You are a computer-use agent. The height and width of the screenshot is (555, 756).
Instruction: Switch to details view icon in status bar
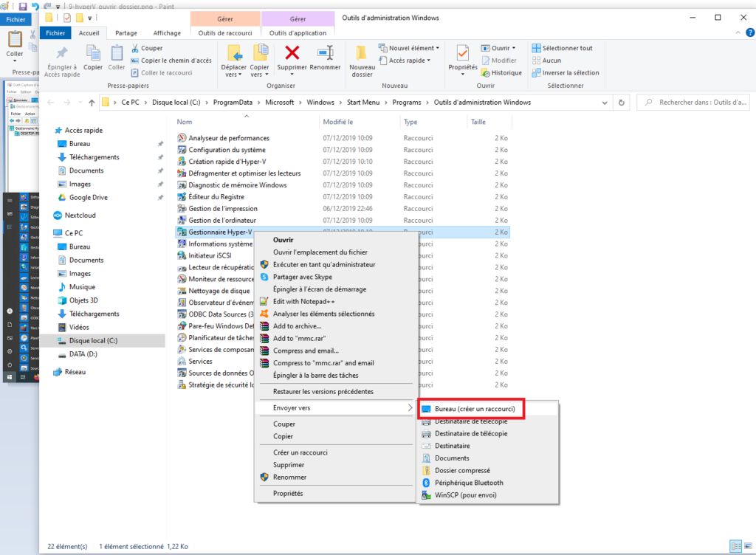[x=736, y=546]
